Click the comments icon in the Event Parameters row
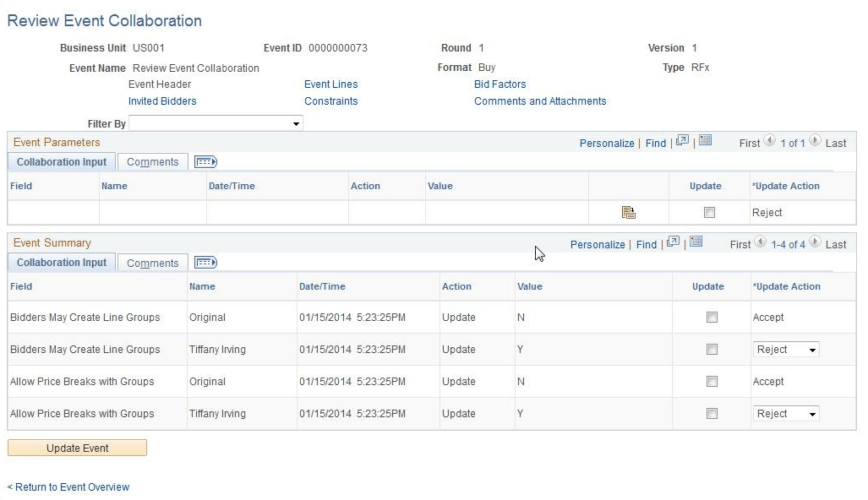The width and height of the screenshot is (868, 500). click(x=628, y=212)
